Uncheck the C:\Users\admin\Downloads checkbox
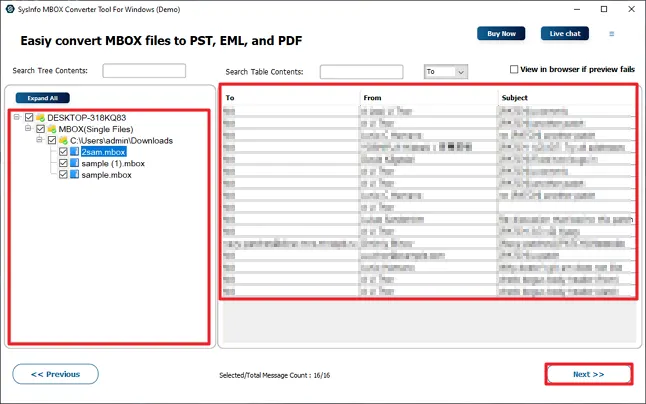Screen dimensions: 646x404 52,141
